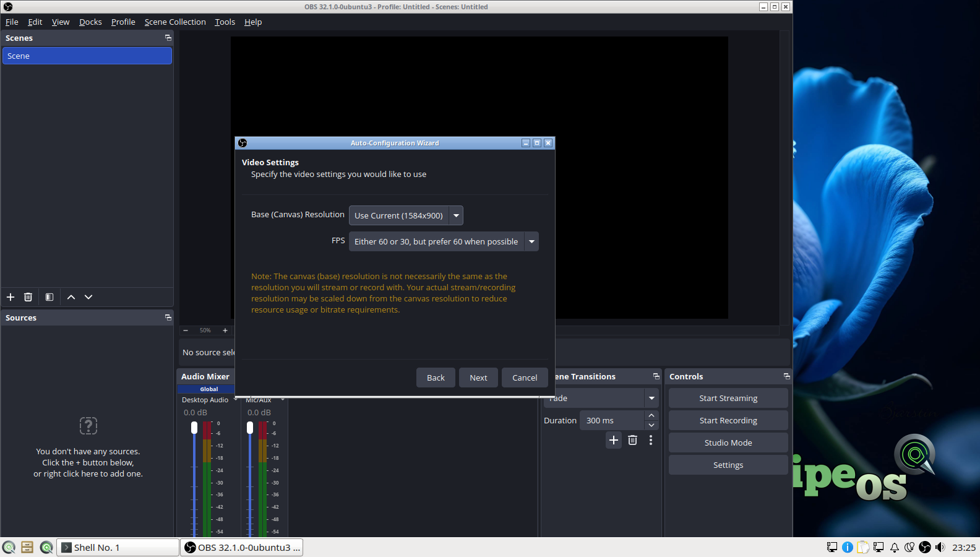Click the OBS 32.1.0 taskbar entry

click(242, 547)
